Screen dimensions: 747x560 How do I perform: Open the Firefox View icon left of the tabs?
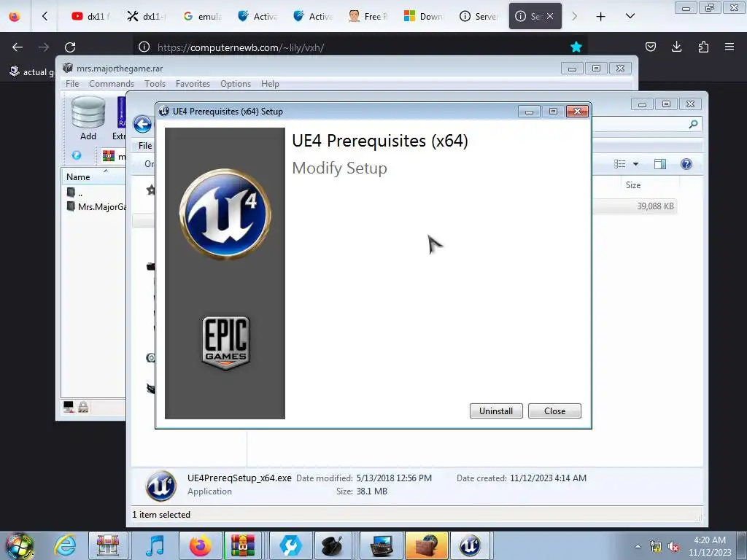(x=15, y=16)
